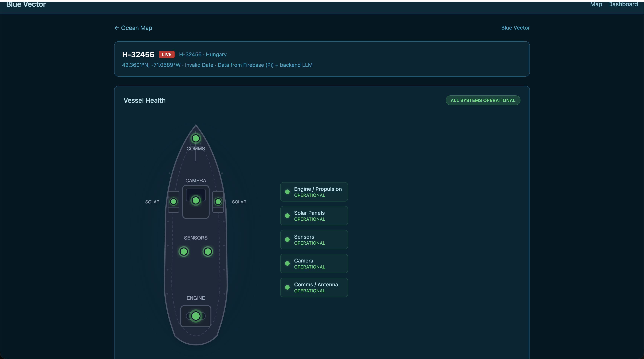644x359 pixels.
Task: Click the ALL SYSTEMS OPERATIONAL badge
Action: pyautogui.click(x=483, y=100)
